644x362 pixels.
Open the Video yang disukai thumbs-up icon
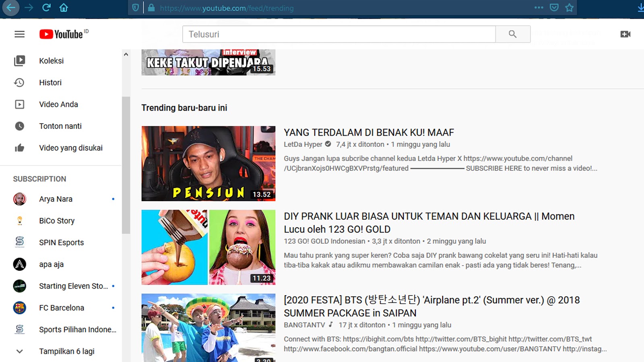pos(19,148)
